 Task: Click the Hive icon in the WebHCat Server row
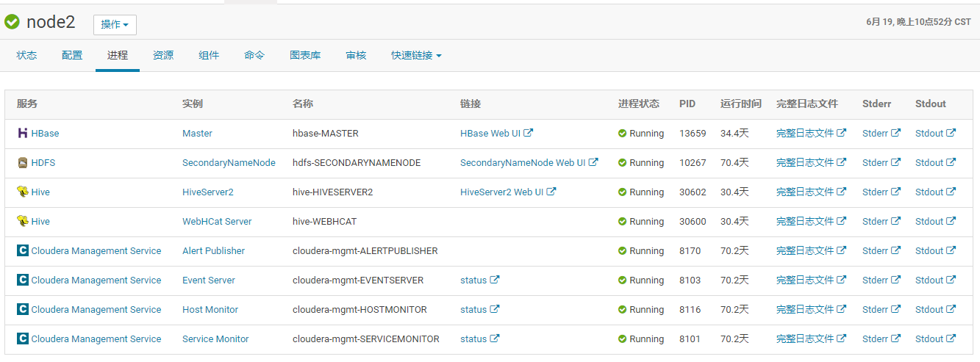pos(22,222)
